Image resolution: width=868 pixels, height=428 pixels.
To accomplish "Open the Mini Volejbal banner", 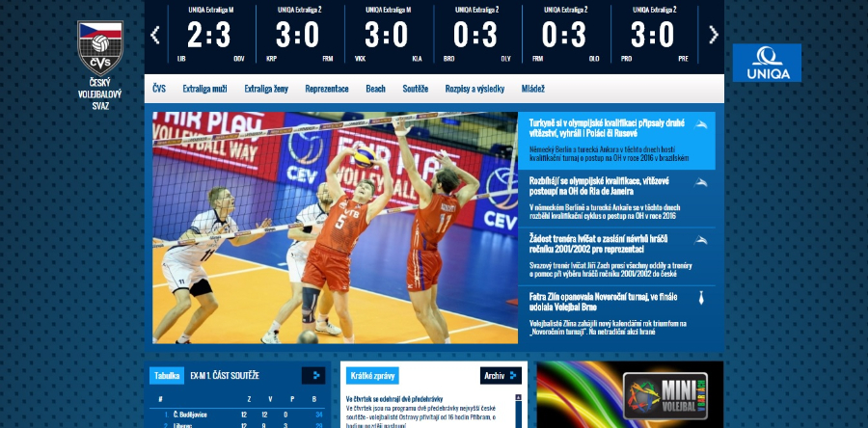I will point(630,395).
